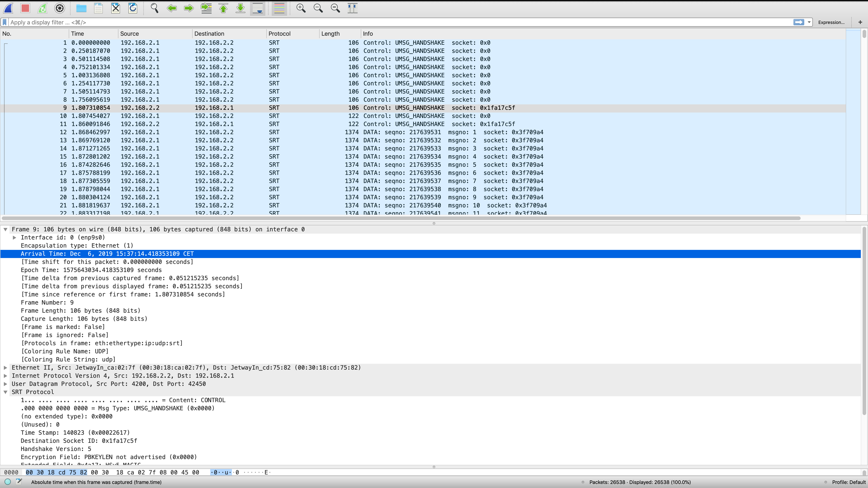Open the Expression… filter builder
The height and width of the screenshot is (488, 868).
pyautogui.click(x=831, y=22)
